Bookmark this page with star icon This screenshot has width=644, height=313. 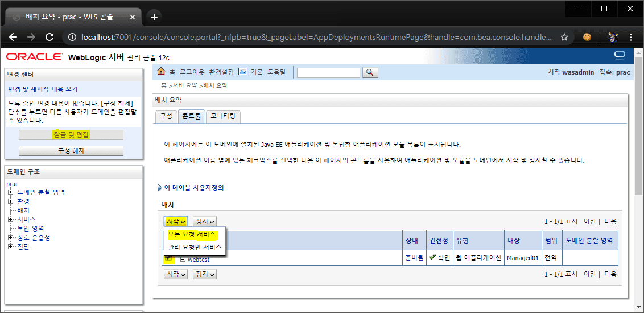[564, 37]
